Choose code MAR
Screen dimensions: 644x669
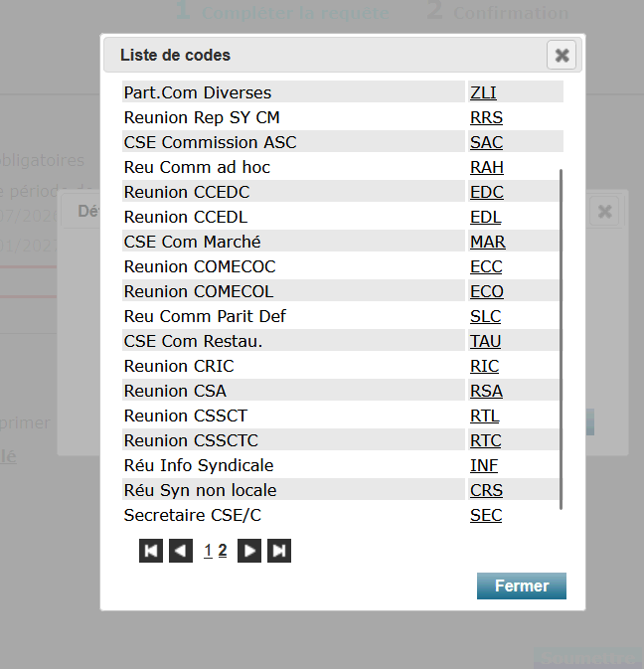[488, 242]
